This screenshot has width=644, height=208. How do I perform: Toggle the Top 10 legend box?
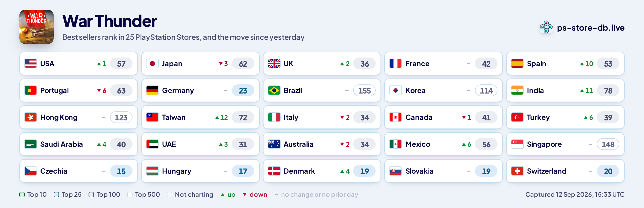tap(22, 195)
